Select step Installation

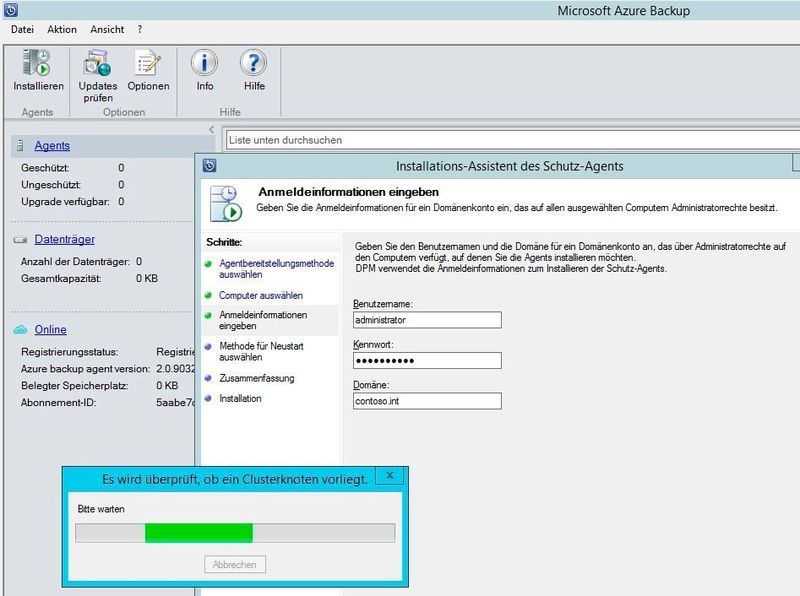(240, 399)
